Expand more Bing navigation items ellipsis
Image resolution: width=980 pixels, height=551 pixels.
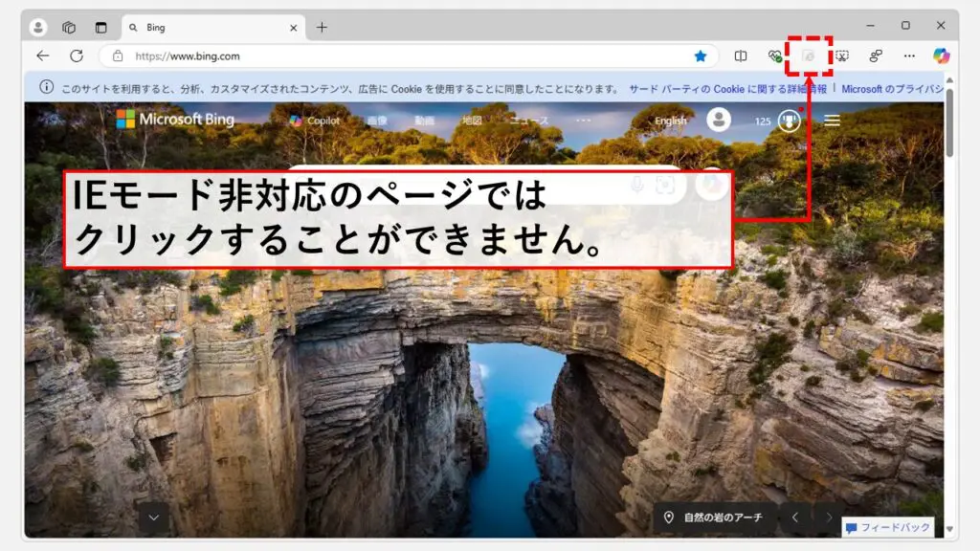583,120
